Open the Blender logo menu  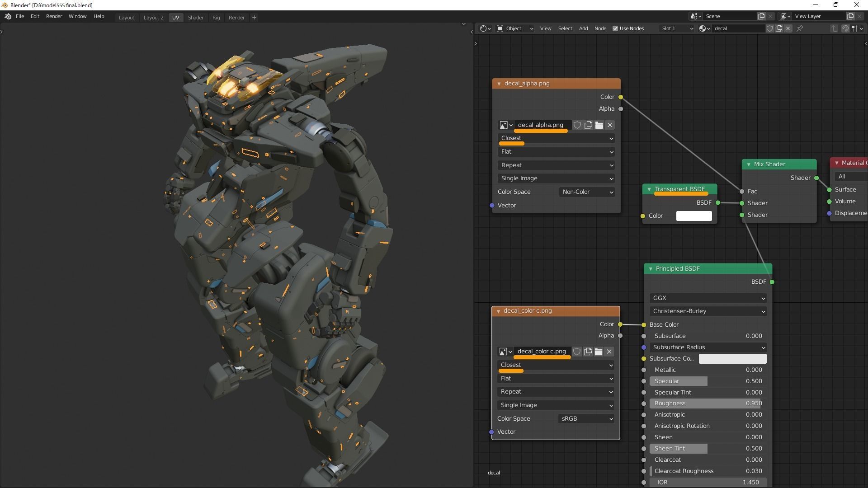pos(8,16)
